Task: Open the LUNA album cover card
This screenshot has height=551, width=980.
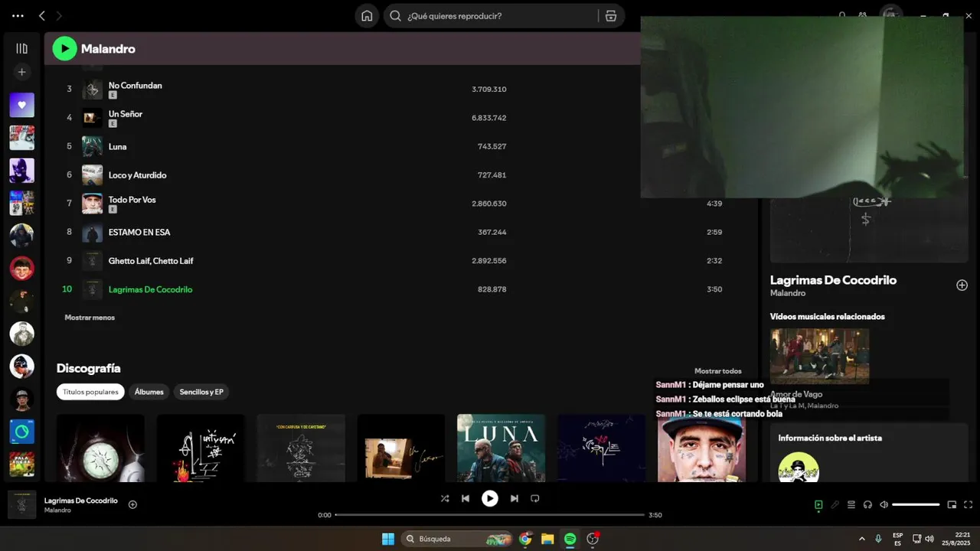Action: (x=501, y=448)
